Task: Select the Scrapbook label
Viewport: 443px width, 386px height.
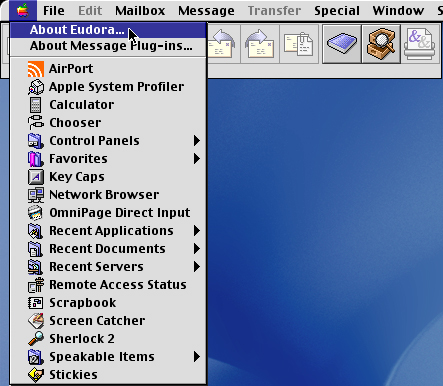Action: click(x=83, y=303)
